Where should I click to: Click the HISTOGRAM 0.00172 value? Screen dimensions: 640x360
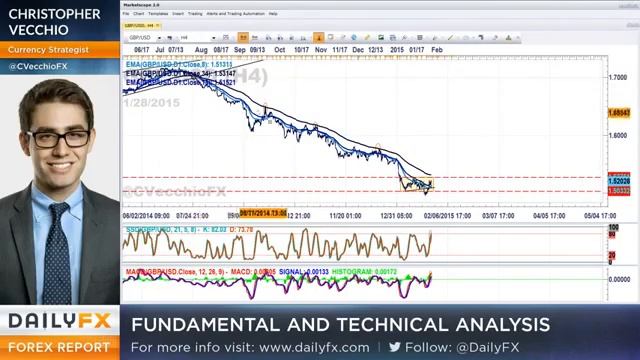click(x=364, y=271)
